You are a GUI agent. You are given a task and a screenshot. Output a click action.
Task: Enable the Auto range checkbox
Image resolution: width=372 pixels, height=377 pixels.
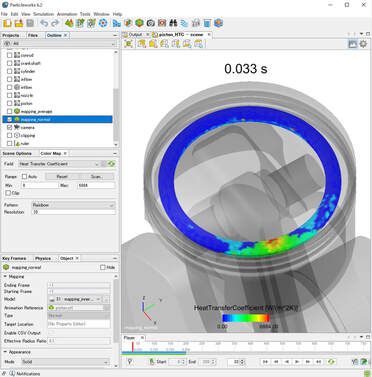[x=24, y=176]
